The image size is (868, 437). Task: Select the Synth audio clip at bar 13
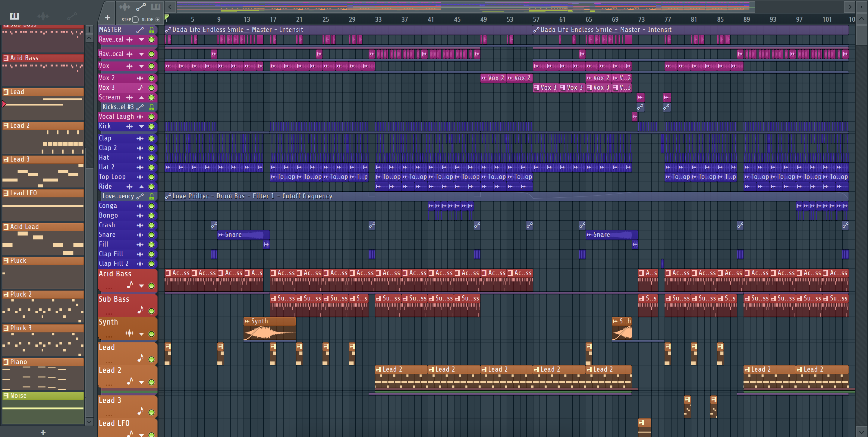click(x=269, y=329)
